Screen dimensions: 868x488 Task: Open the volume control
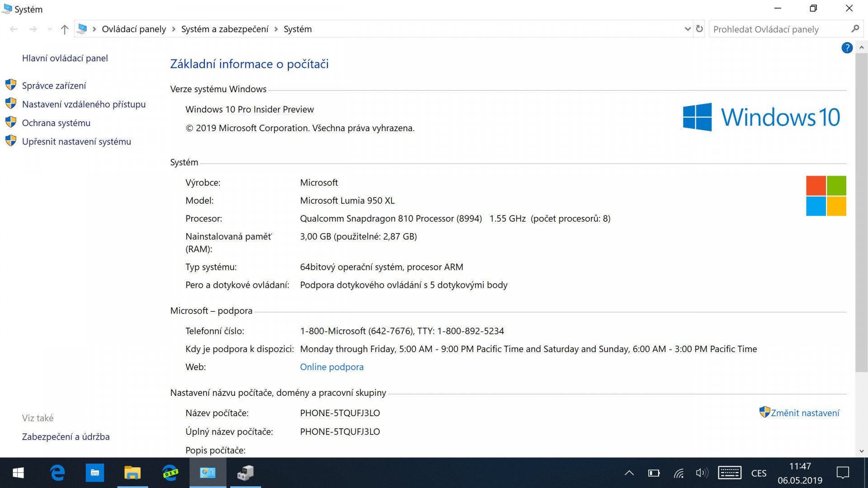click(702, 473)
